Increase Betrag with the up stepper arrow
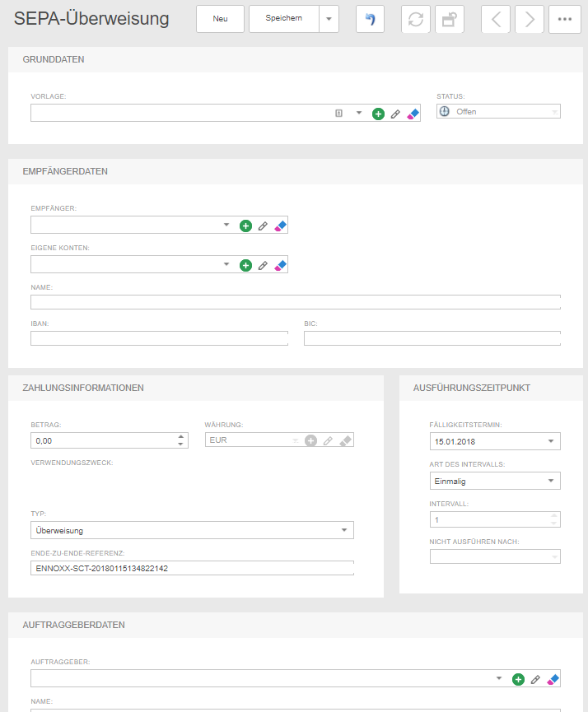The width and height of the screenshot is (588, 712). pyautogui.click(x=181, y=436)
